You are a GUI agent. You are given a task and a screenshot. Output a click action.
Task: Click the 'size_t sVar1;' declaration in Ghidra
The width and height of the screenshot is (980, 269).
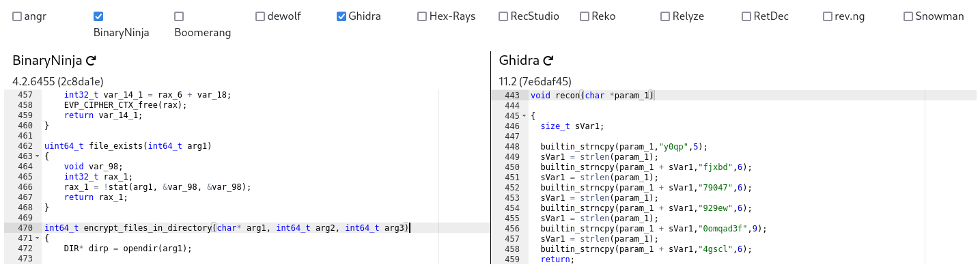(572, 126)
